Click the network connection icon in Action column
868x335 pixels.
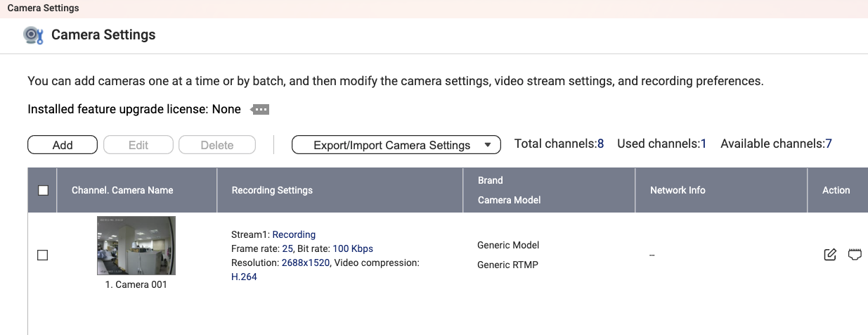point(855,255)
